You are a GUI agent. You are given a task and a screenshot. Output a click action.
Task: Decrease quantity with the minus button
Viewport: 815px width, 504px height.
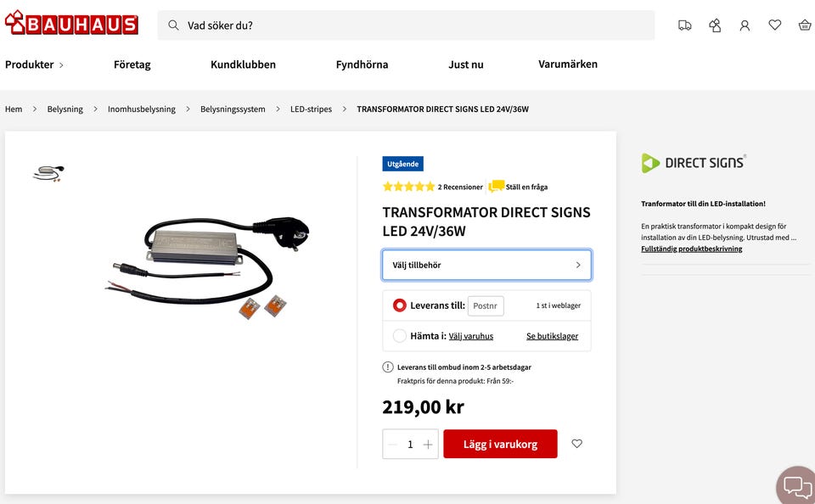tap(392, 445)
